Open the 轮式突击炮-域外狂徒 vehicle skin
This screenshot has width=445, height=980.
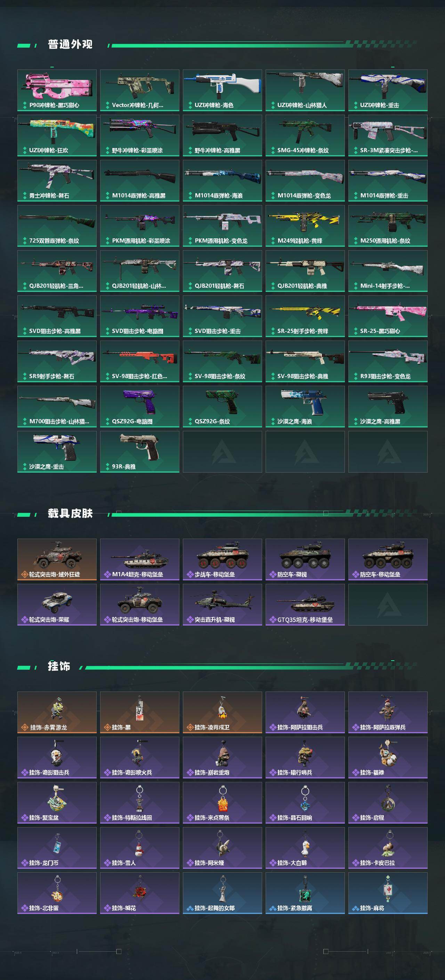57,560
